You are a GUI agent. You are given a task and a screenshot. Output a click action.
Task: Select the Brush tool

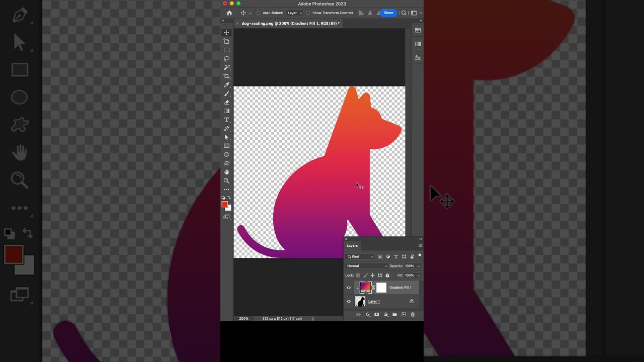coord(226,94)
